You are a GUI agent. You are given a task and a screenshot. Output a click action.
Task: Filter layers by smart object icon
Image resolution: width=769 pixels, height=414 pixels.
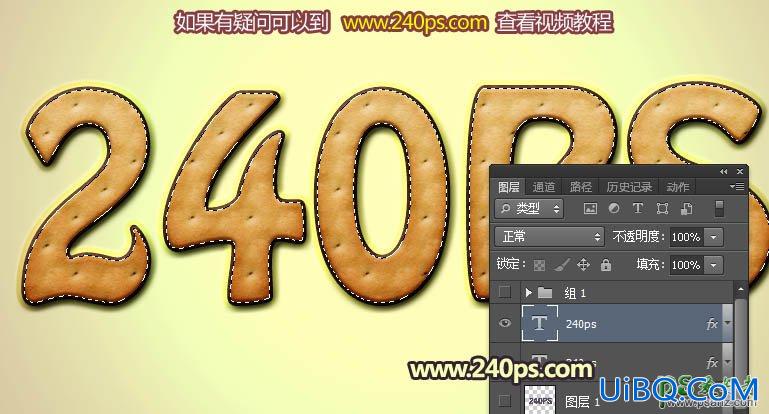pos(687,208)
